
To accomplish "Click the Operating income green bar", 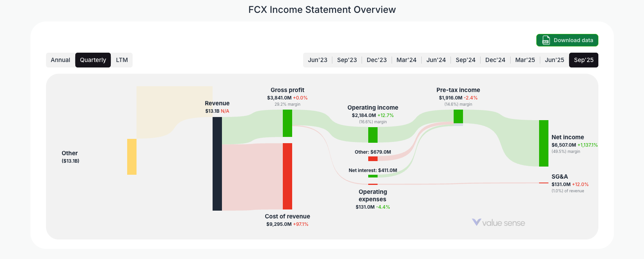I will coord(373,135).
